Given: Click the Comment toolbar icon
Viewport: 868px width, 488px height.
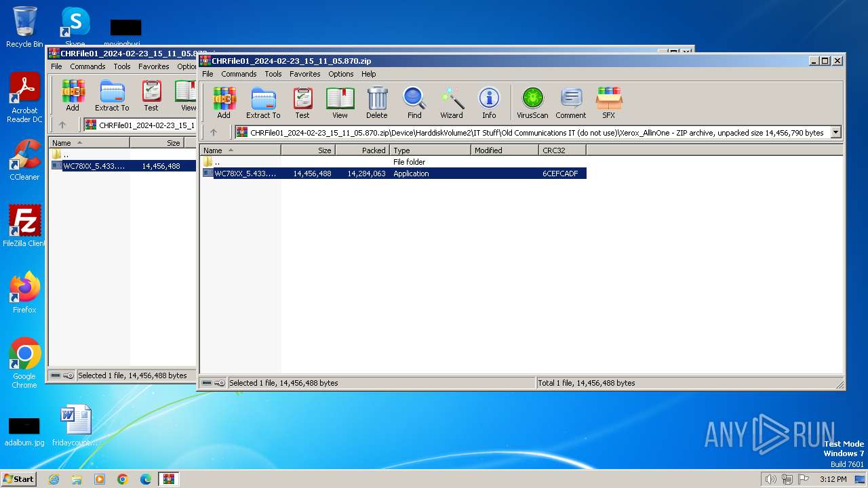Looking at the screenshot, I should tap(571, 103).
